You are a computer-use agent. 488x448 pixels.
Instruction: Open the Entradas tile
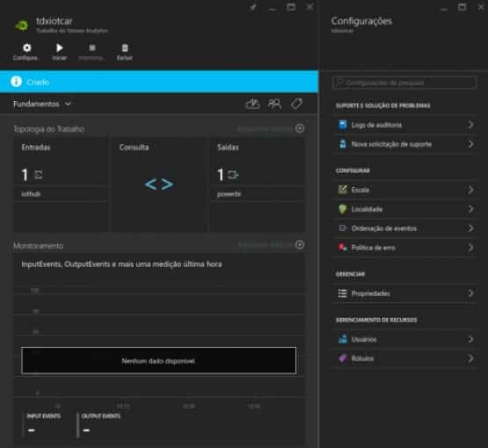click(62, 184)
